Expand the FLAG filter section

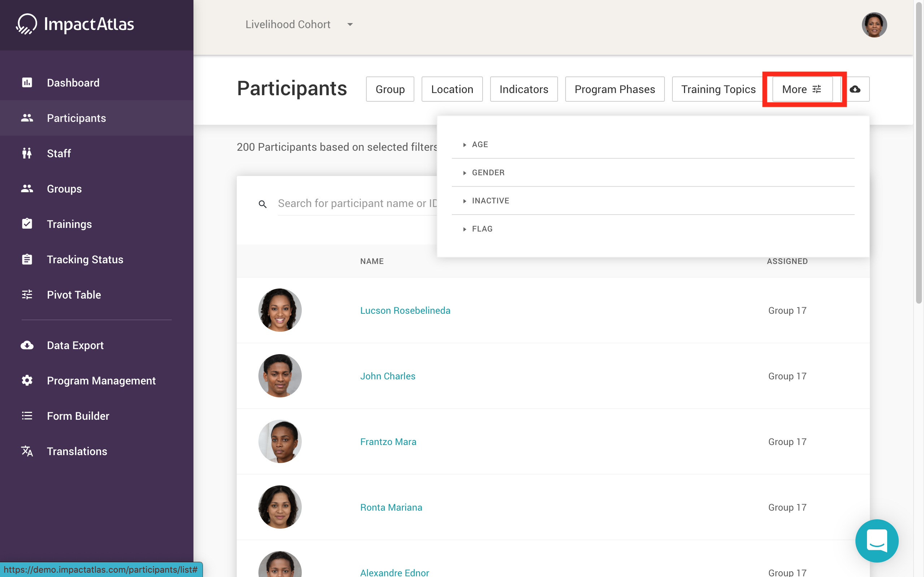point(482,229)
